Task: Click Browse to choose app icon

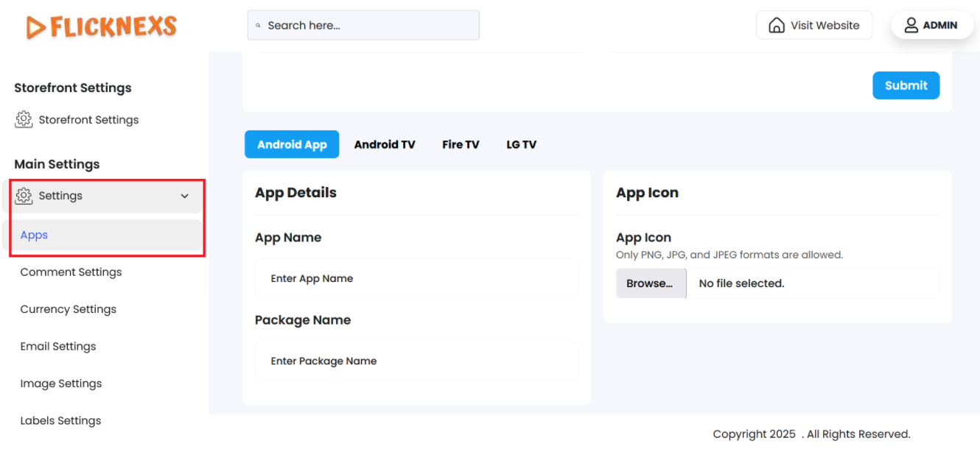Action: coord(650,283)
